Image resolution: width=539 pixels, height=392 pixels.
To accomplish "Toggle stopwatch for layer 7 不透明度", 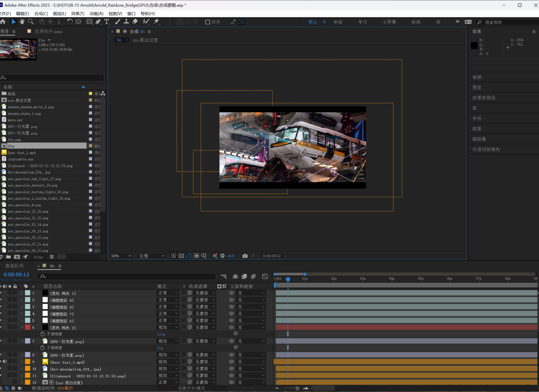I will pyautogui.click(x=43, y=348).
